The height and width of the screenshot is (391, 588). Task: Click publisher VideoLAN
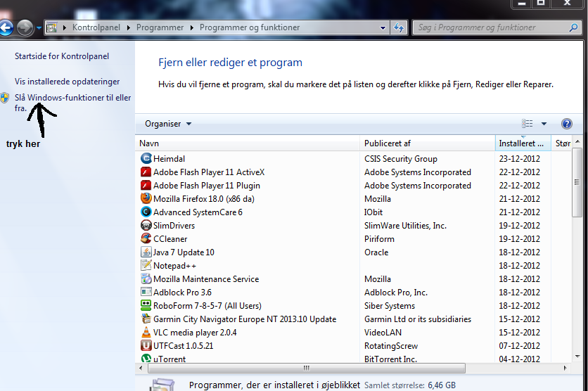tap(383, 333)
